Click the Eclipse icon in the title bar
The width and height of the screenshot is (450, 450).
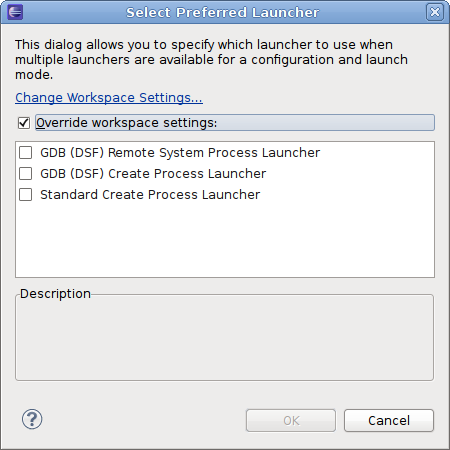[15, 12]
